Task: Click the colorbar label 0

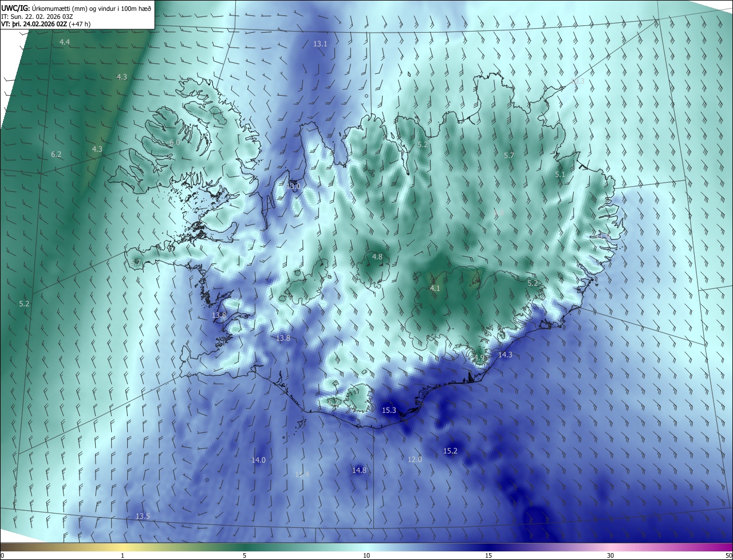Action: (x=2, y=555)
